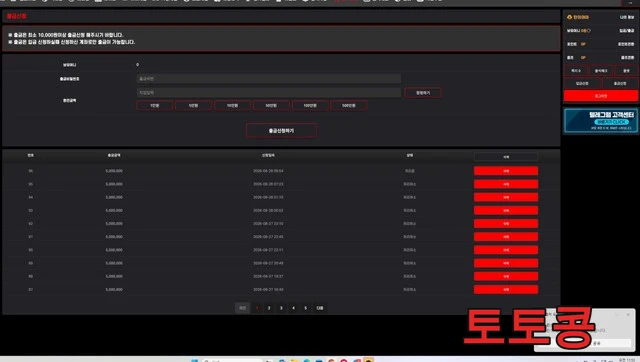Delete withdrawal record number 90

(x=506, y=250)
